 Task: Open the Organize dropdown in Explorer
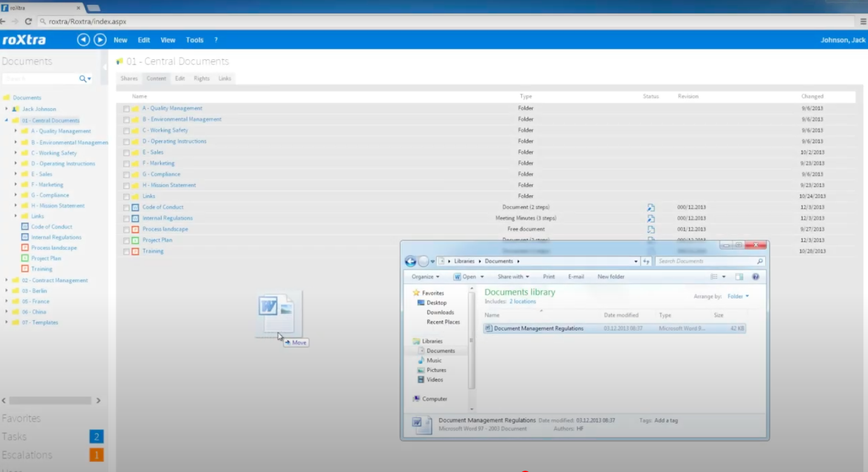(426, 277)
